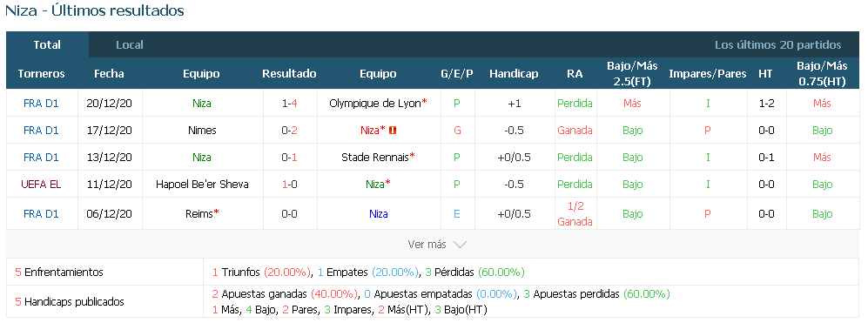
Task: Switch to the Local tab
Action: 130,45
